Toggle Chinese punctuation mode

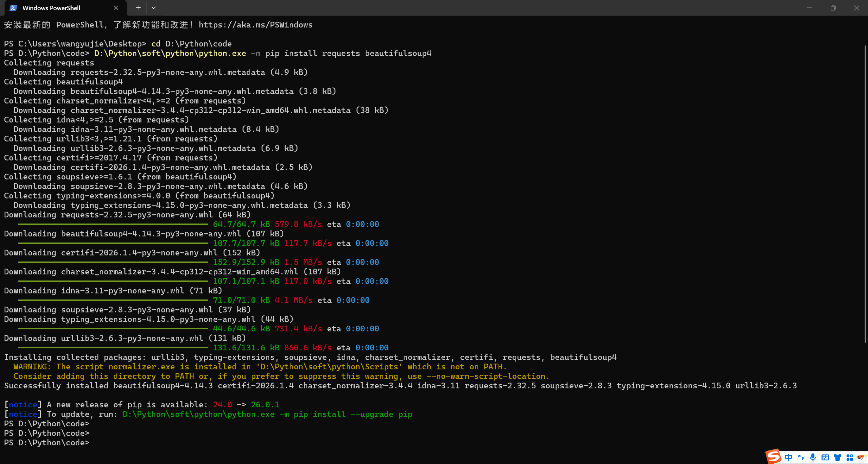(x=801, y=457)
